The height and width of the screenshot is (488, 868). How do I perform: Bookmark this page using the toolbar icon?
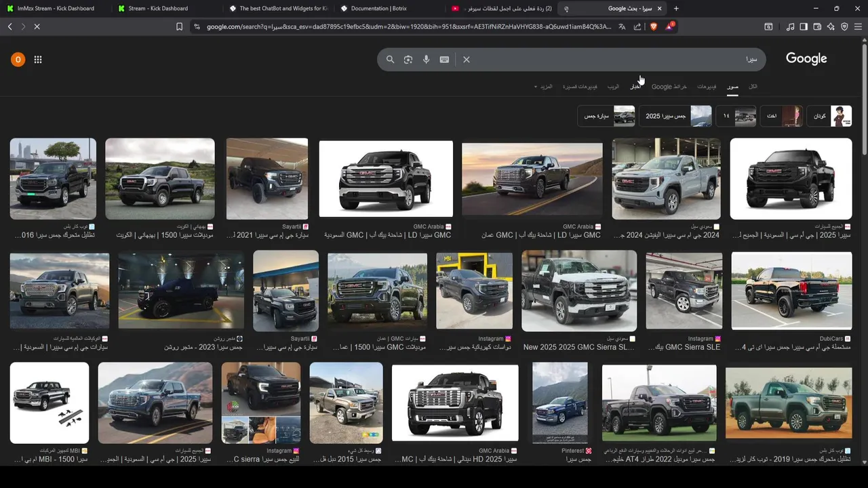[x=179, y=26]
